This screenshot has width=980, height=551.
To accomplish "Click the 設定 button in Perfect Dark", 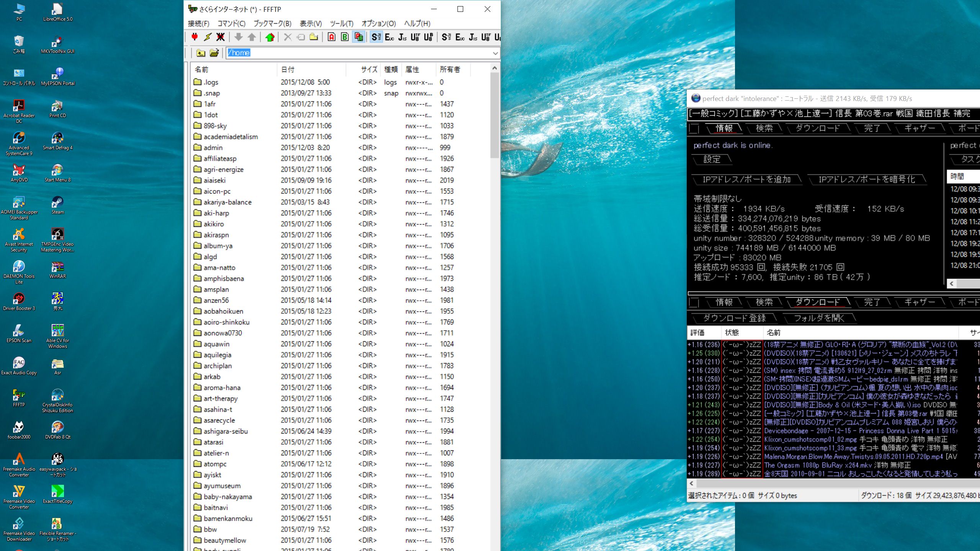I will [x=712, y=160].
